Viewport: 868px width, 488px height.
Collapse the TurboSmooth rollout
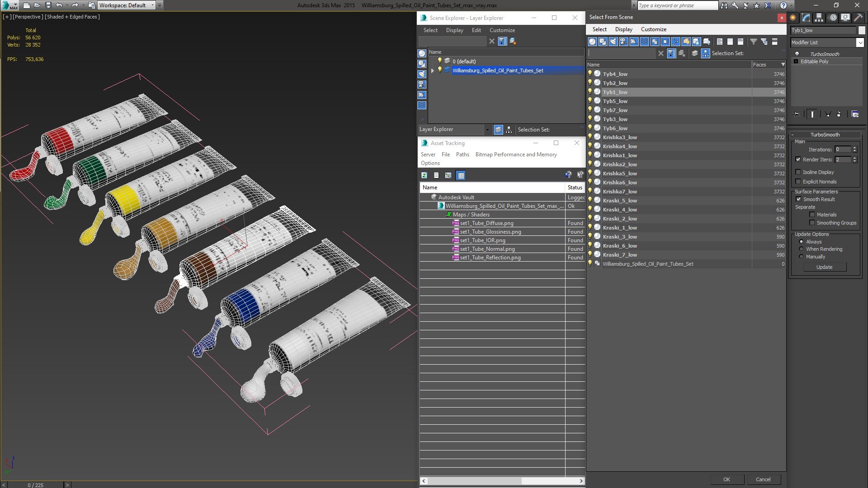coord(825,135)
